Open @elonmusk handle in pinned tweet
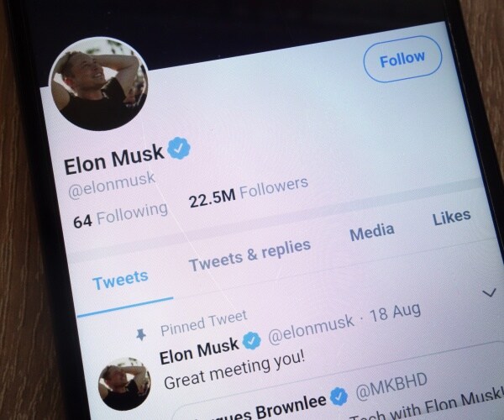Image resolution: width=504 pixels, height=420 pixels. (311, 328)
